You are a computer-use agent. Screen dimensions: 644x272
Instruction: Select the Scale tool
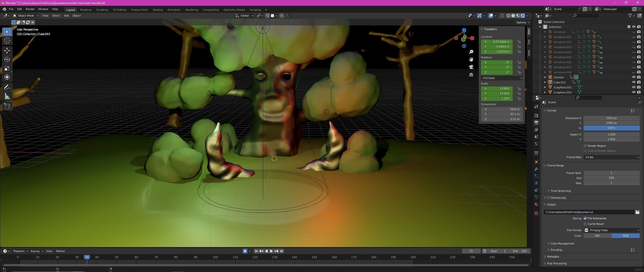(x=7, y=68)
